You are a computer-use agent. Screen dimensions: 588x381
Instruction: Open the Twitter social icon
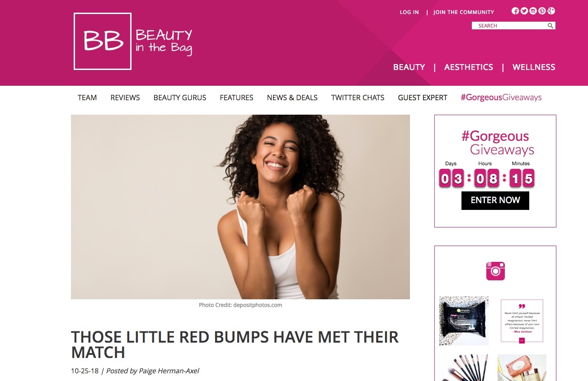point(524,11)
